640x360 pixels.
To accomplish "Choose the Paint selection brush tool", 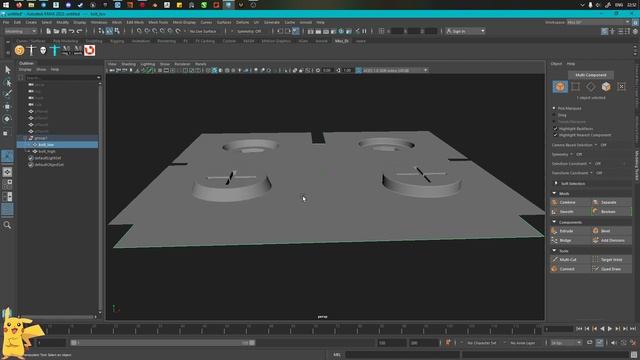I will pos(7,94).
